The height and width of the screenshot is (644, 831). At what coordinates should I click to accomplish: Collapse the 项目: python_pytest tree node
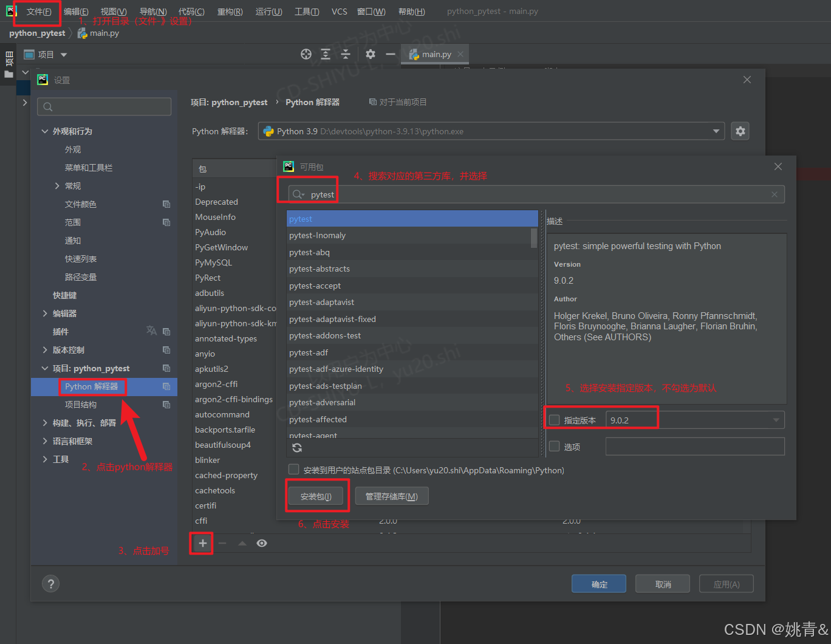pyautogui.click(x=45, y=368)
